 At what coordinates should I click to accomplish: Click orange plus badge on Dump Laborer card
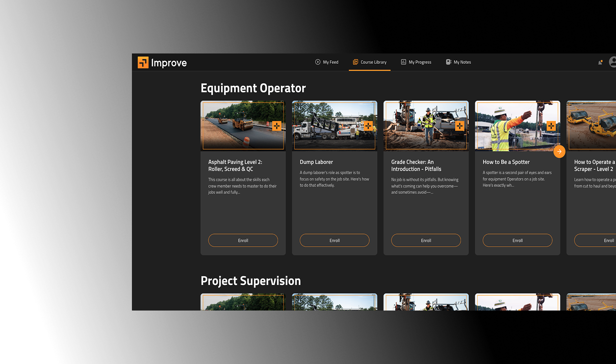(368, 126)
